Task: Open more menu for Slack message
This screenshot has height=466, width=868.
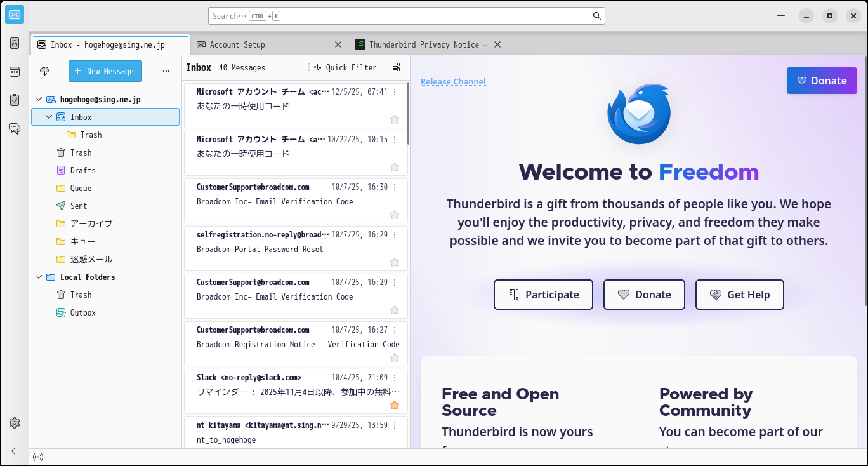Action: 395,377
